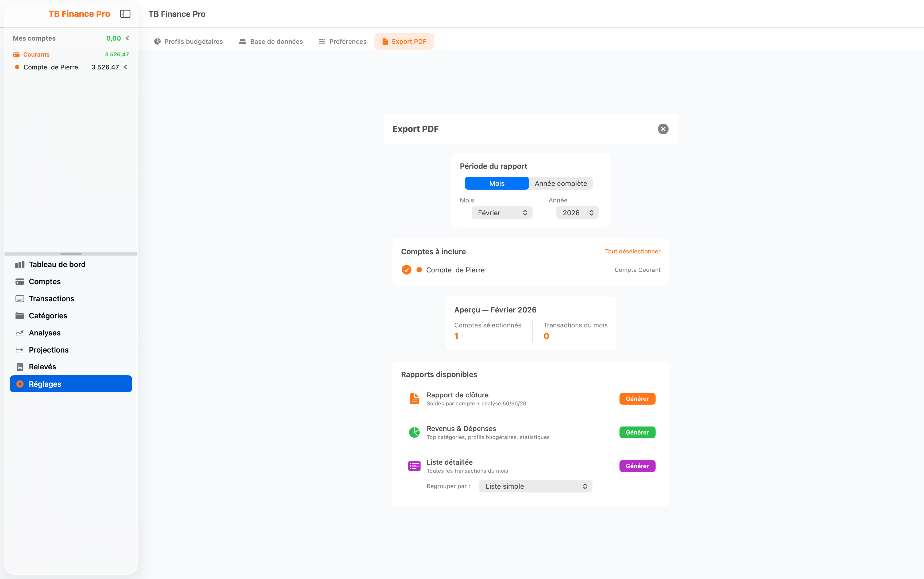Viewport: 924px width, 579px height.
Task: Select the Mois period segment
Action: 496,183
